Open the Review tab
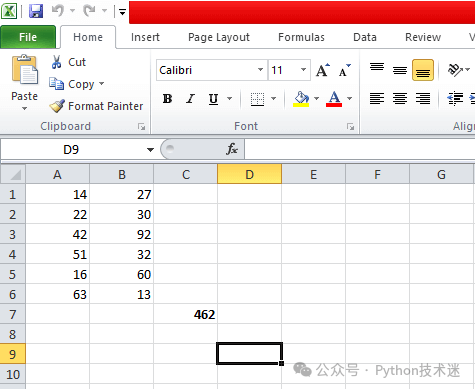Screen dimensions: 475x389 [x=423, y=37]
